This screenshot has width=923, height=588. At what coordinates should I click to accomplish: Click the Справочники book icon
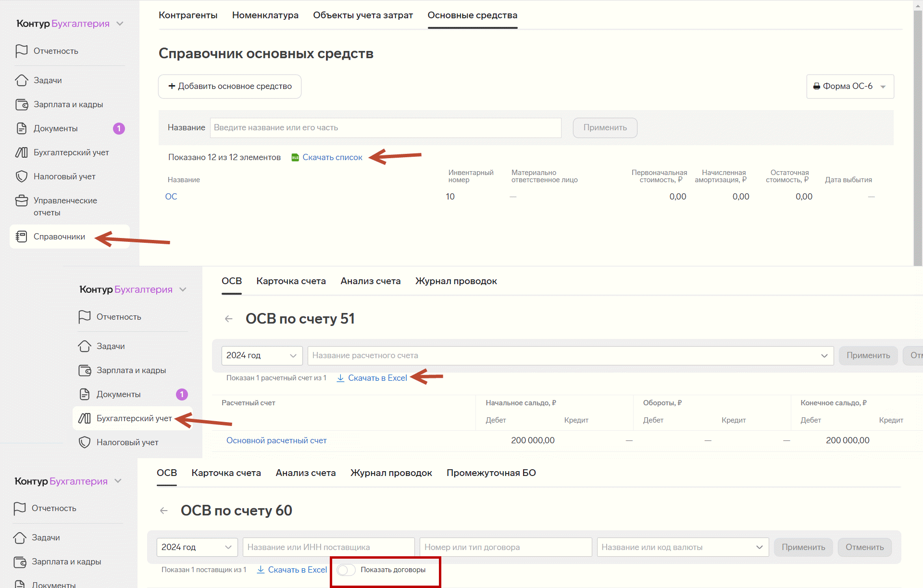pyautogui.click(x=22, y=237)
